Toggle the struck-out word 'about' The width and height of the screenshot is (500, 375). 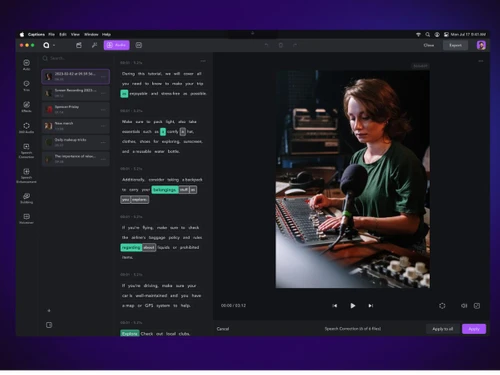[149, 247]
